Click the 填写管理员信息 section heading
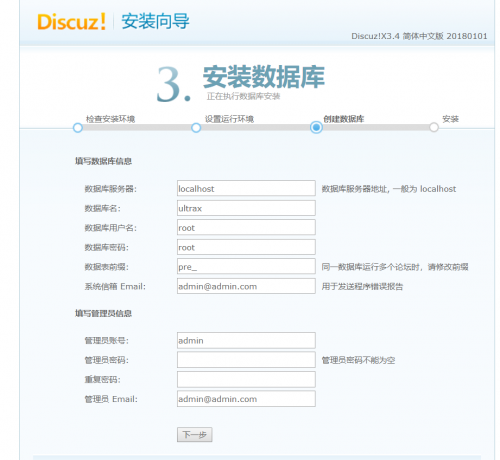The height and width of the screenshot is (460, 500). 103,313
